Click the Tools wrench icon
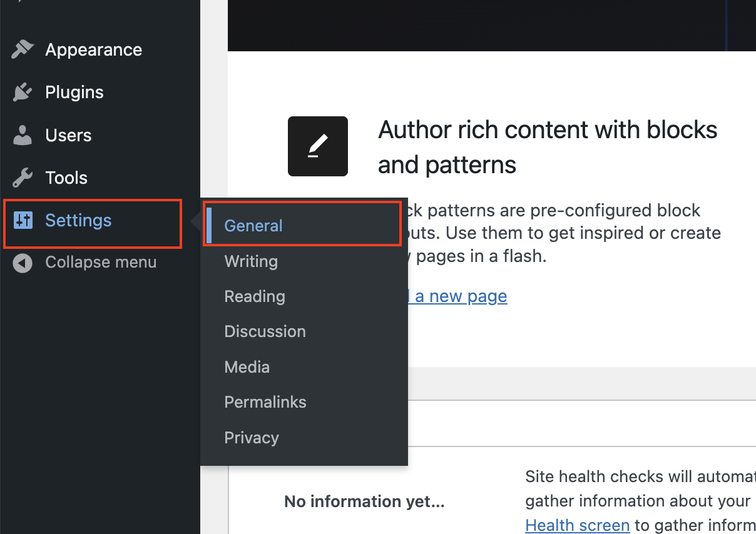This screenshot has height=534, width=756. click(x=23, y=178)
